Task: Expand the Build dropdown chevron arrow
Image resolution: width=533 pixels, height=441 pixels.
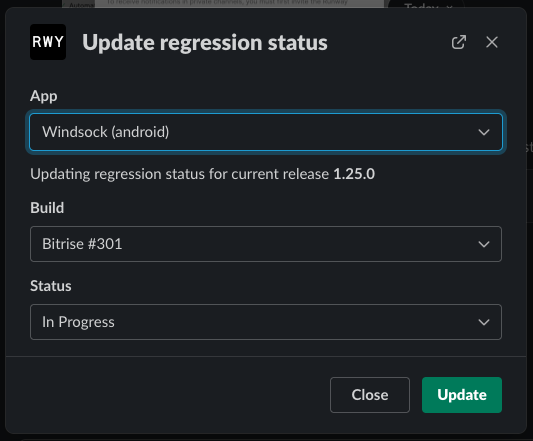Action: point(484,244)
